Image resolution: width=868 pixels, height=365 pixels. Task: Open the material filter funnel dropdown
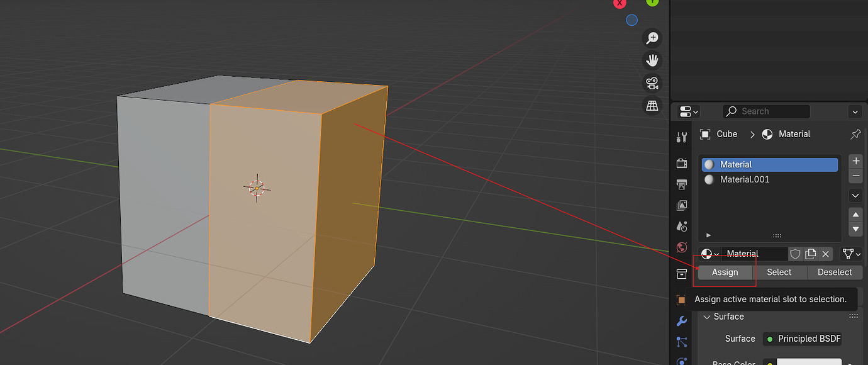[x=850, y=254]
